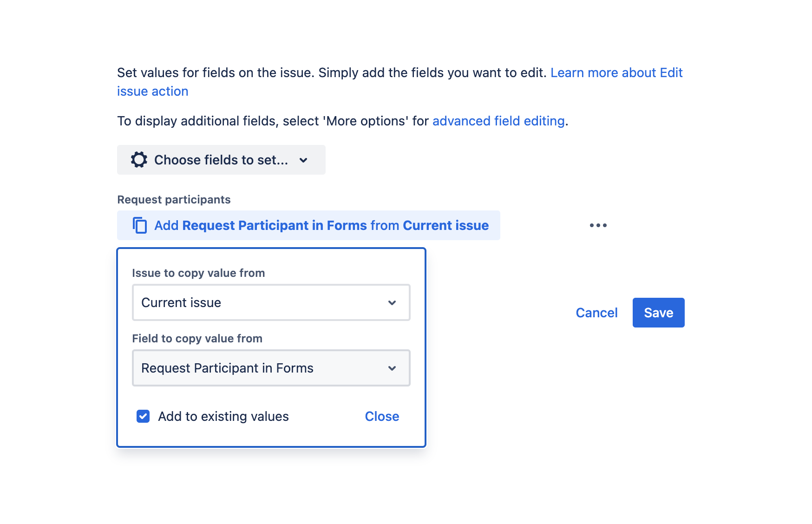The image size is (812, 524).
Task: Open 'Learn more about Edit issue action' link
Action: (616, 73)
